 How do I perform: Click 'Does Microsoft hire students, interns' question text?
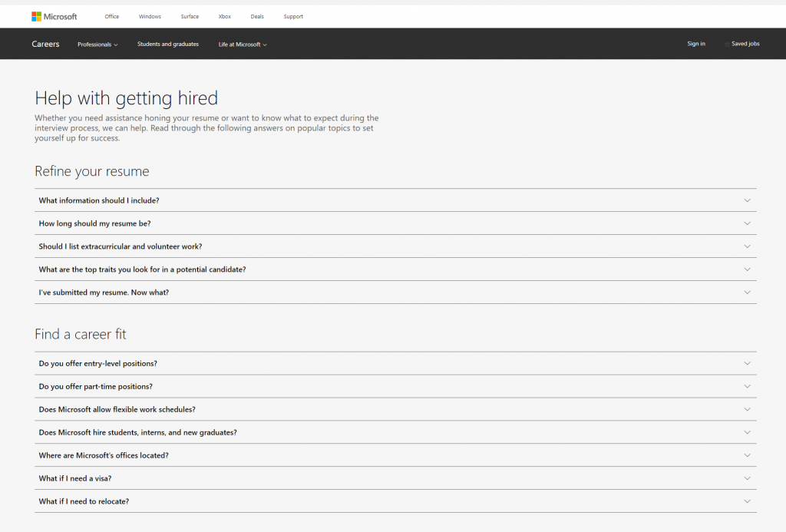point(138,432)
